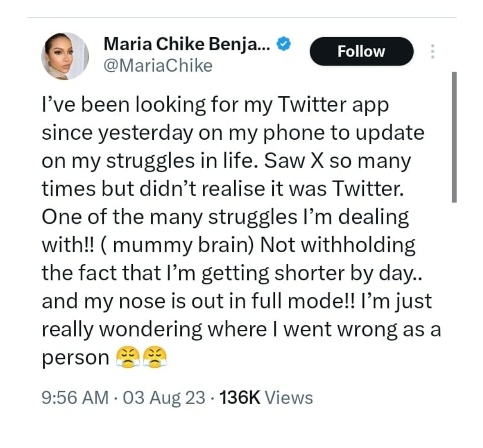Open Maria Chike's profile picture
Screen dimensions: 483x448
[x=65, y=56]
